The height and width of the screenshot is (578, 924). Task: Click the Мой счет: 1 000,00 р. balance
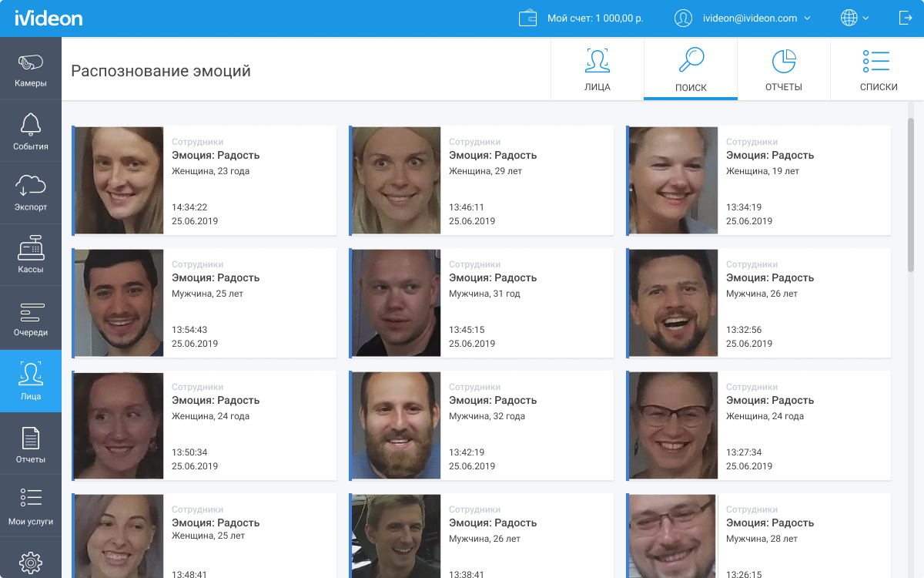(x=595, y=18)
